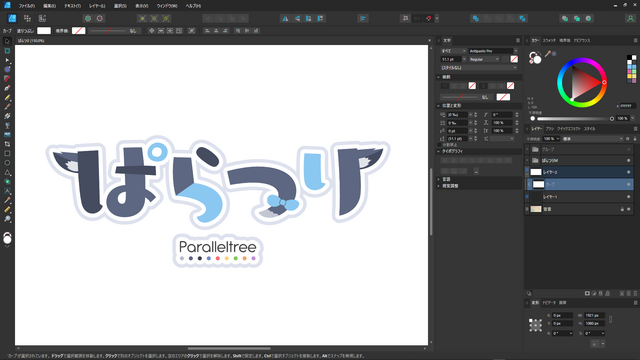Open the ファイル menu
The image size is (640, 360).
(x=27, y=6)
